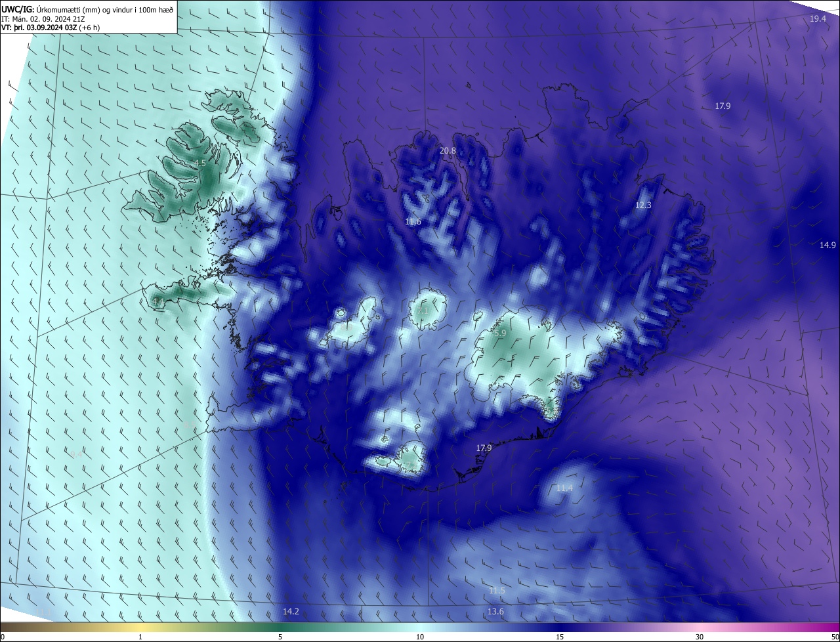Click the 11.6 value label
Image resolution: width=840 pixels, height=642 pixels.
coord(413,222)
